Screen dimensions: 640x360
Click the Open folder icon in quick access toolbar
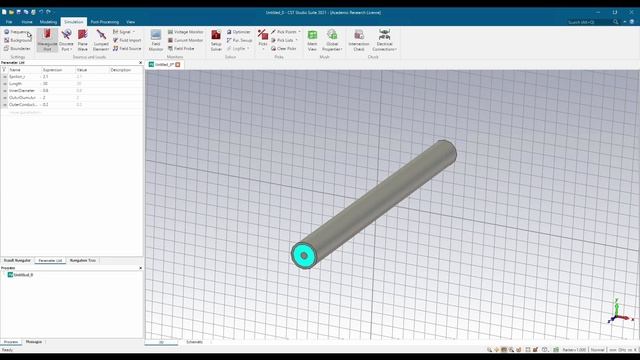(x=11, y=12)
